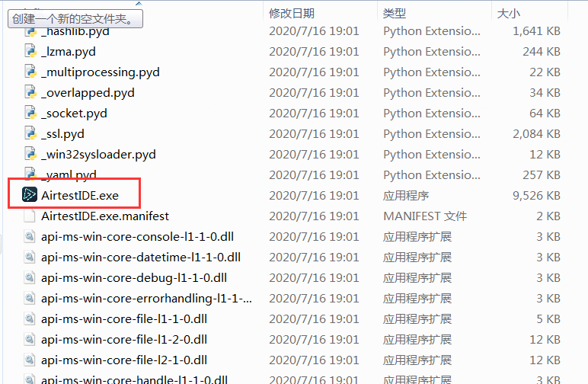Click the 5 KB size value

pos(548,319)
